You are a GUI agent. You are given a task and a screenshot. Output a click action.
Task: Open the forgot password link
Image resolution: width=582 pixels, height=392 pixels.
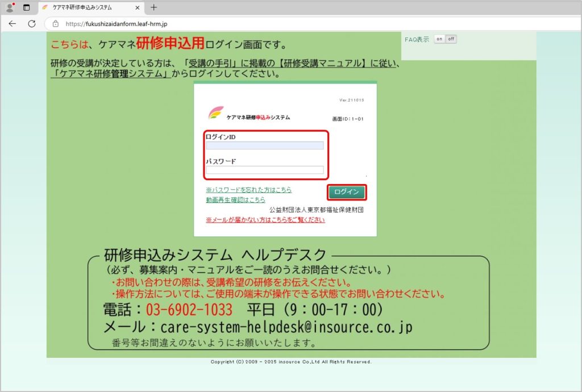pos(249,190)
